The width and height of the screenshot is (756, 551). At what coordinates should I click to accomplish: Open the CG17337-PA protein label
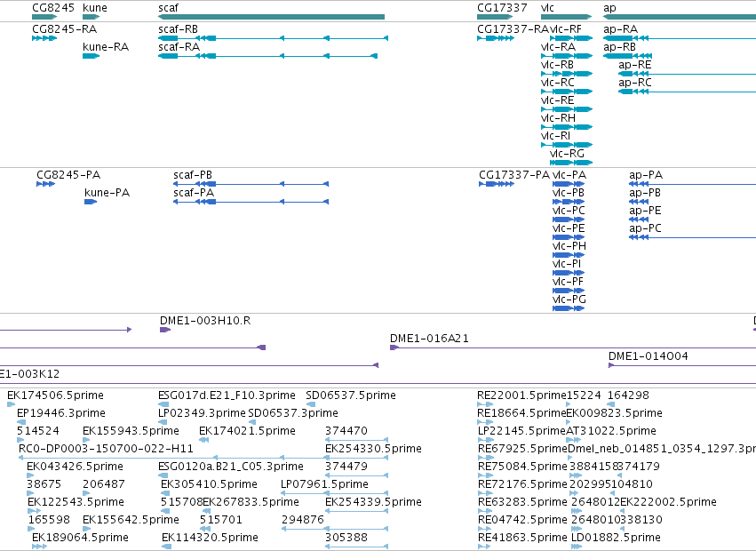click(x=514, y=175)
